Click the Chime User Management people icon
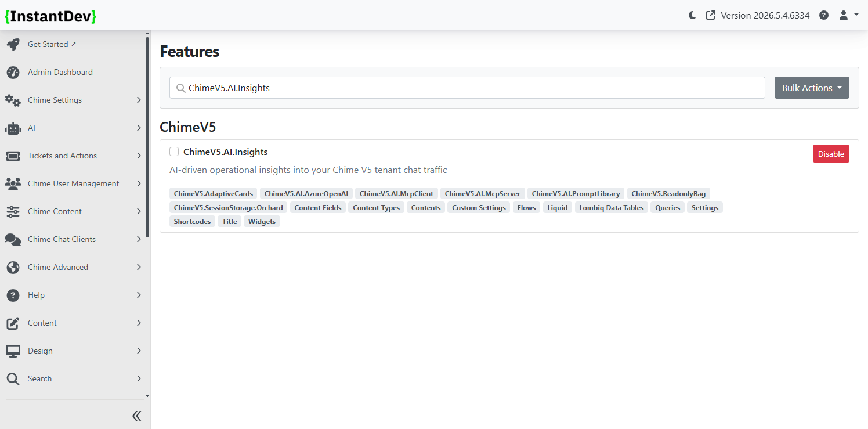Image resolution: width=868 pixels, height=429 pixels. 13,183
